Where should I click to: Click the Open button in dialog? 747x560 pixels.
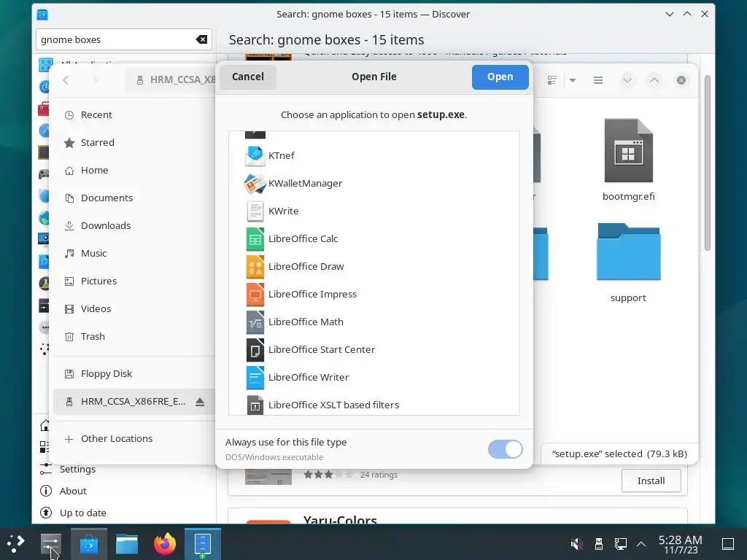click(500, 77)
